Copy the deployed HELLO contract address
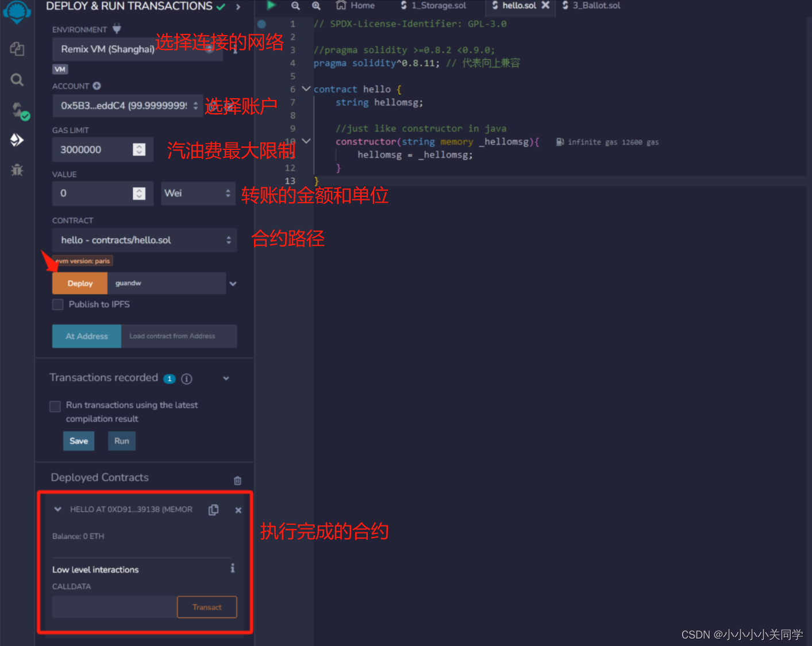The width and height of the screenshot is (812, 646). coord(213,510)
